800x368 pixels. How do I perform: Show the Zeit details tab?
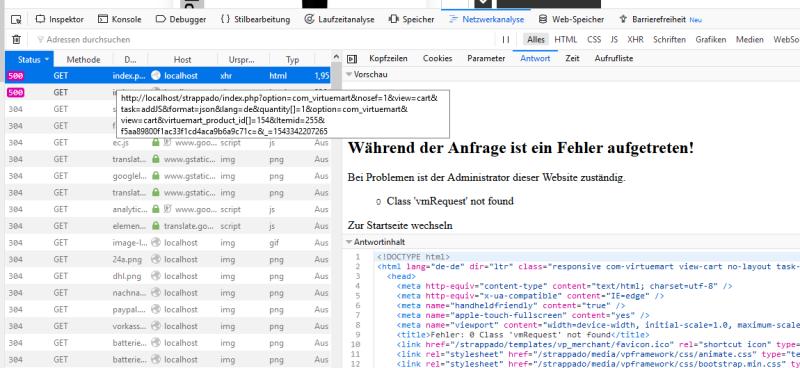572,59
